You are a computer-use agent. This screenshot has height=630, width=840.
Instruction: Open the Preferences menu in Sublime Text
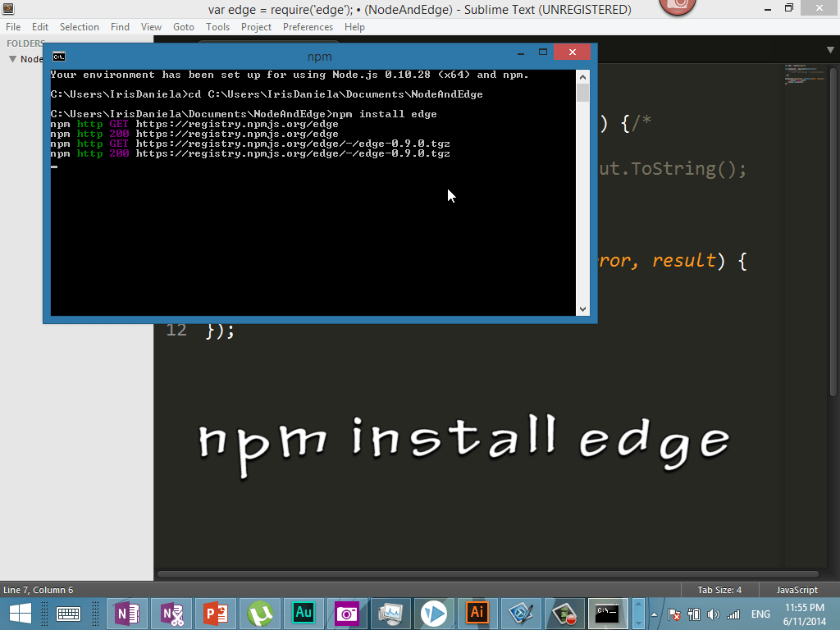tap(308, 26)
